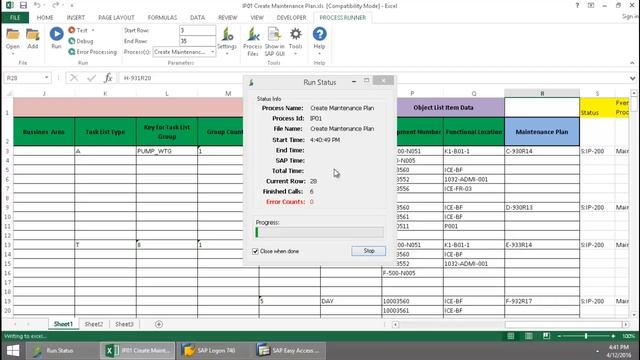
Task: Open the PAGE LAYOUT tab
Action: click(x=116, y=18)
